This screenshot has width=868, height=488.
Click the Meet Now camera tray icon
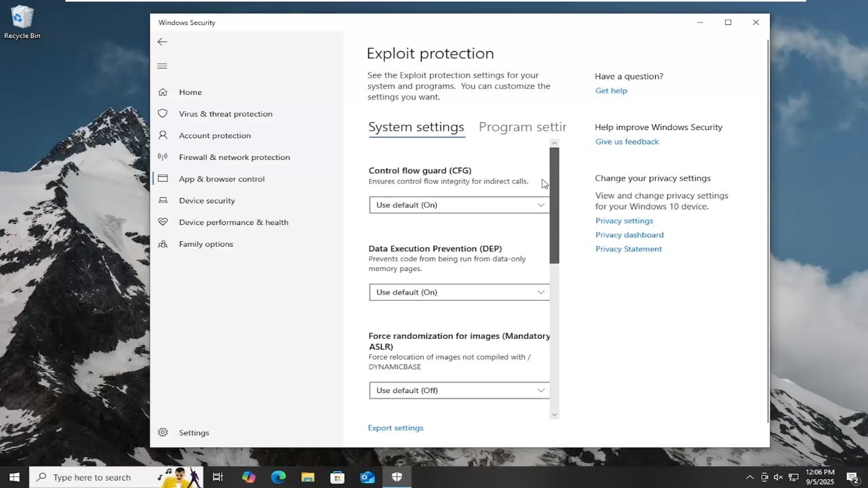pyautogui.click(x=764, y=477)
